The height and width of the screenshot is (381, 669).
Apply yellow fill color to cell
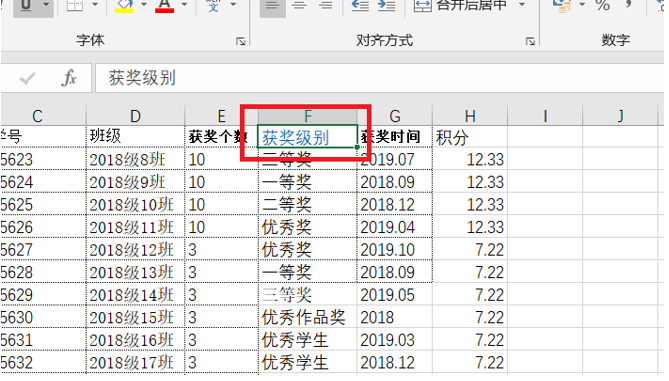tap(124, 6)
